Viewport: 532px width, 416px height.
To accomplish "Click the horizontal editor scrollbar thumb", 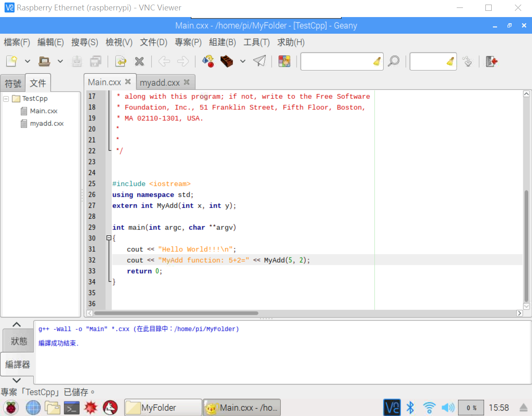I will (x=176, y=313).
